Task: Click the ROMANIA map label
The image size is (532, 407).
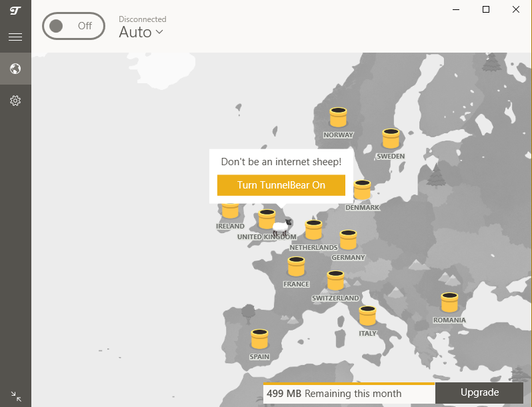Action: [x=449, y=320]
